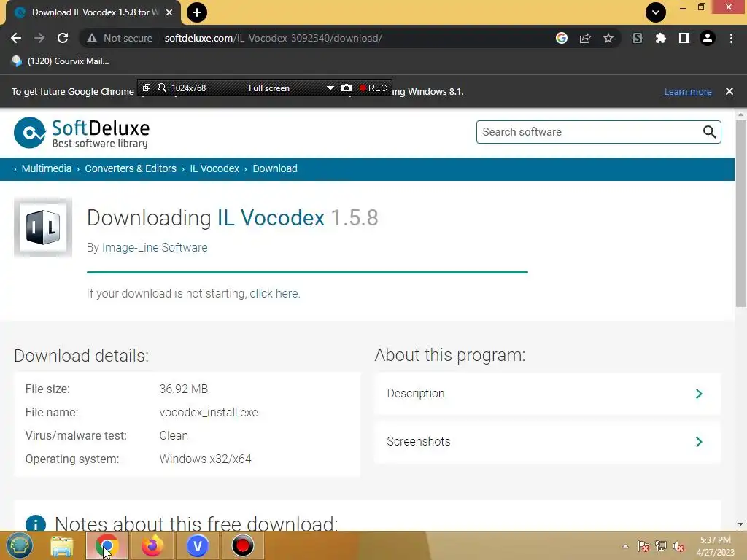Click the Chrome taskbar icon

coord(107,545)
